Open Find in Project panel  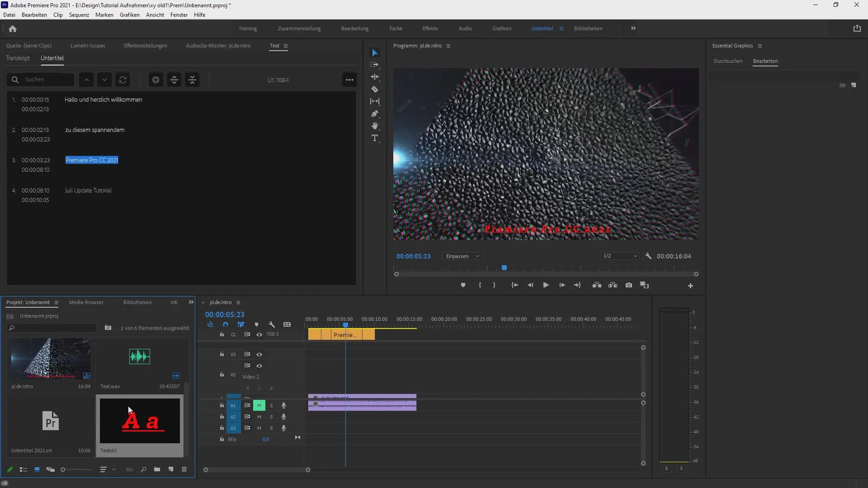[143, 469]
